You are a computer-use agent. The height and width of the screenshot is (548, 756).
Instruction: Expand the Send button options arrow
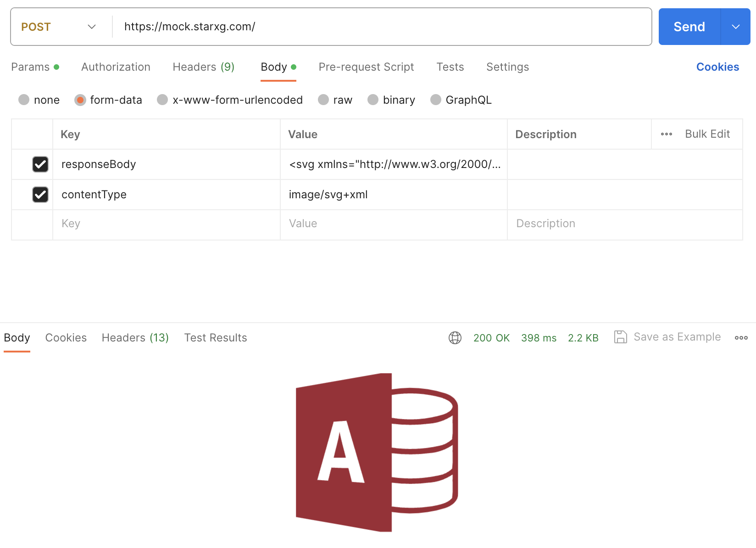tap(736, 27)
